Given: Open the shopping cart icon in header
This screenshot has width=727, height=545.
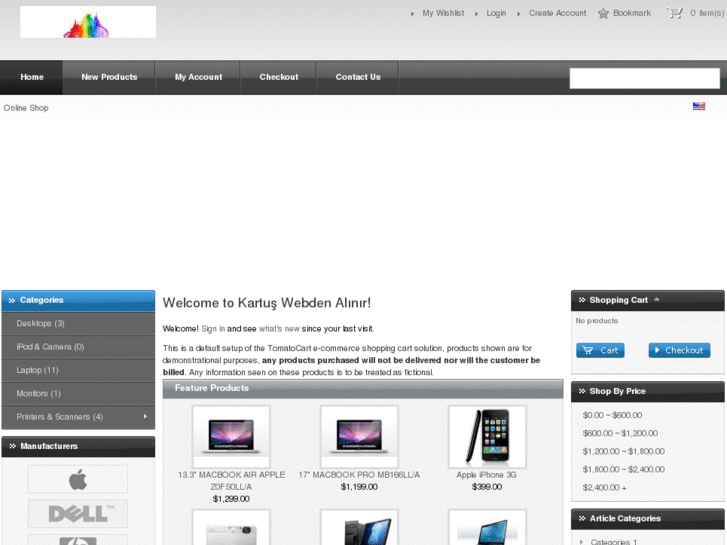Looking at the screenshot, I should [675, 13].
